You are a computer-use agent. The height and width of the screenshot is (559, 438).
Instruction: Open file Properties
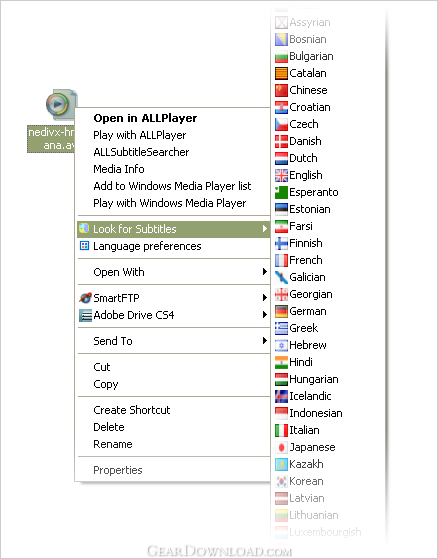118,470
